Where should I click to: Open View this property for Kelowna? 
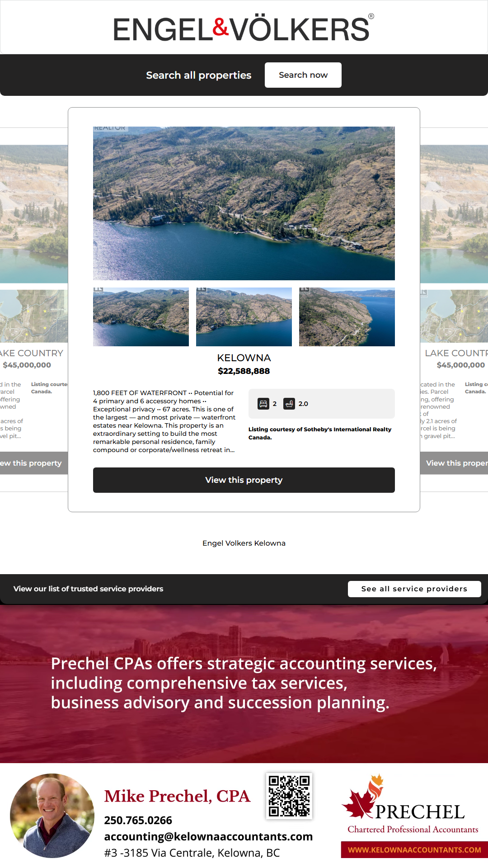coord(244,480)
